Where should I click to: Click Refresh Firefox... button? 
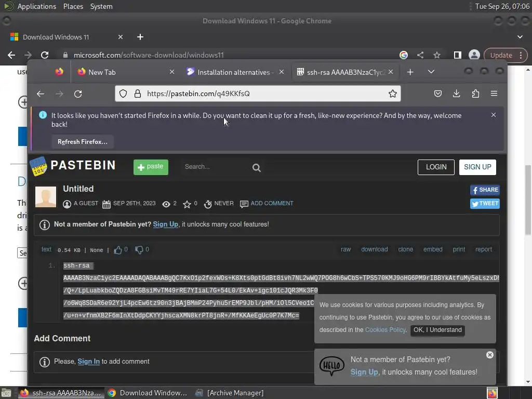click(83, 142)
